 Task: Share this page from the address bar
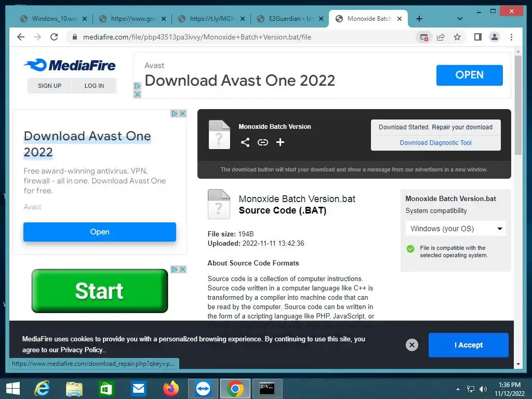(441, 37)
